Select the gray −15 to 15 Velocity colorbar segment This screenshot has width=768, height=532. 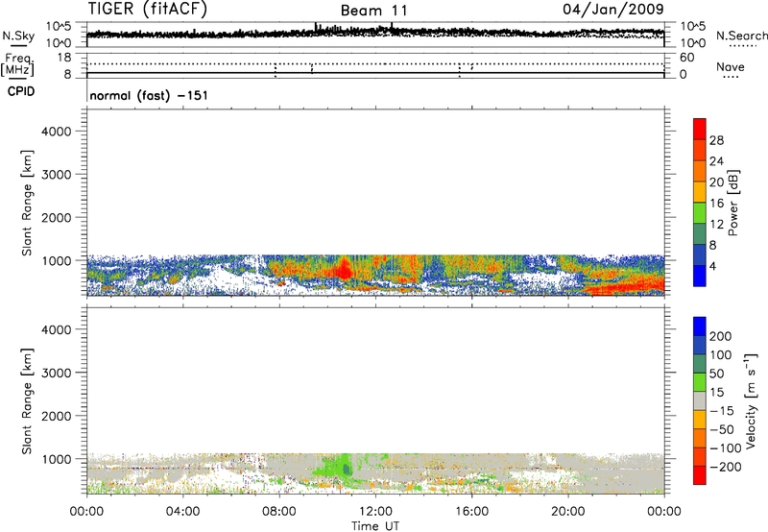coord(700,400)
